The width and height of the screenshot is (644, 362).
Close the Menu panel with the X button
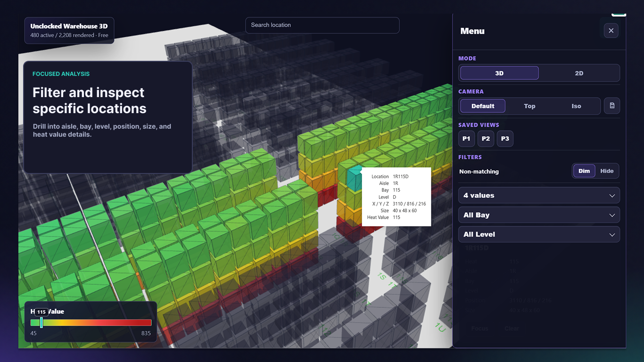(x=611, y=31)
